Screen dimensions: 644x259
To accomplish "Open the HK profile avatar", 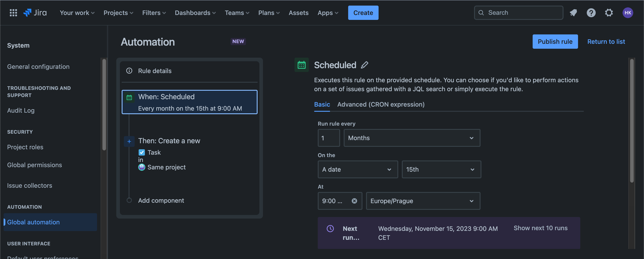I will (x=627, y=13).
